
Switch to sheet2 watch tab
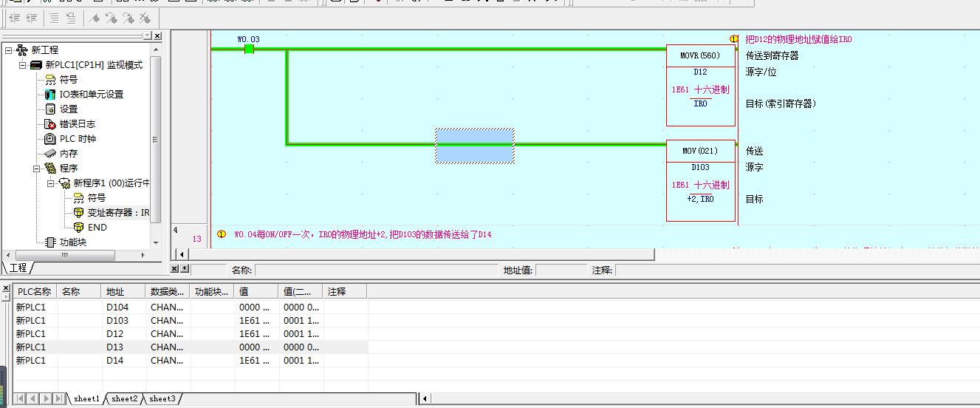[x=124, y=399]
